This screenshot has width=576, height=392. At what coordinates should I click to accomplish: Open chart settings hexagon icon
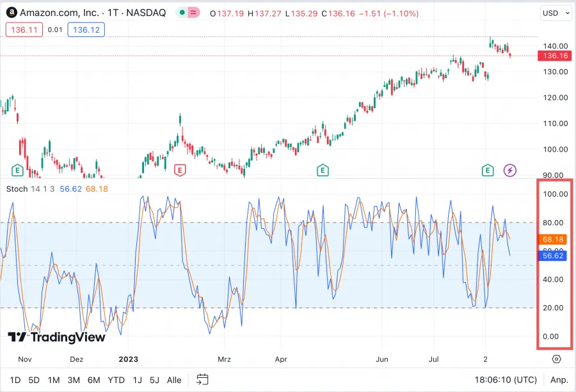click(x=556, y=359)
